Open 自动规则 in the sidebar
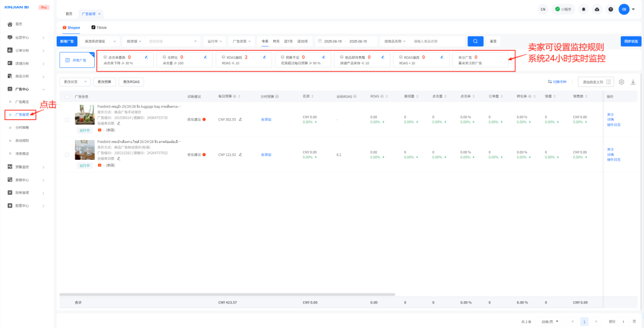 pyautogui.click(x=22, y=140)
